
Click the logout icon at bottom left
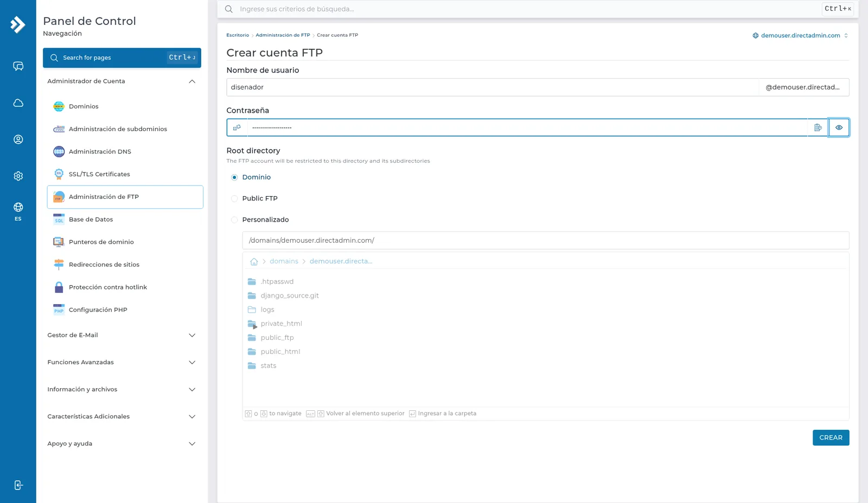[x=18, y=485]
